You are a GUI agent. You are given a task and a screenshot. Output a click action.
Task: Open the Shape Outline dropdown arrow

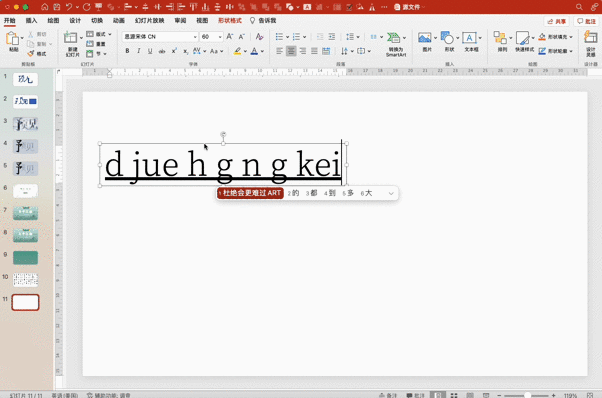coord(571,51)
